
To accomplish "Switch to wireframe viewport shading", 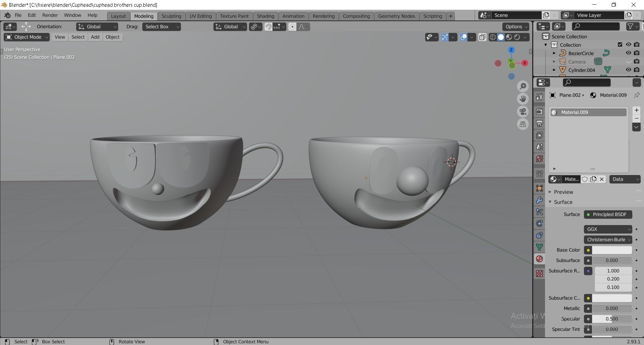I will pos(493,37).
